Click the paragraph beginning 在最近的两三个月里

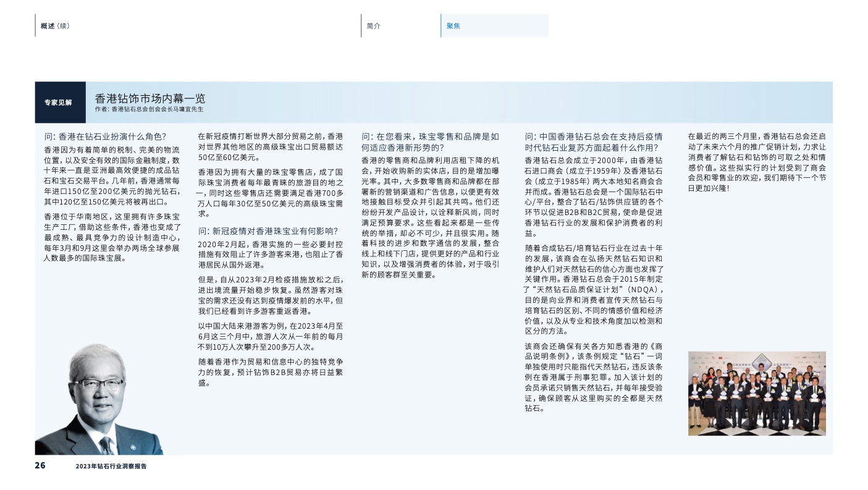[757, 161]
